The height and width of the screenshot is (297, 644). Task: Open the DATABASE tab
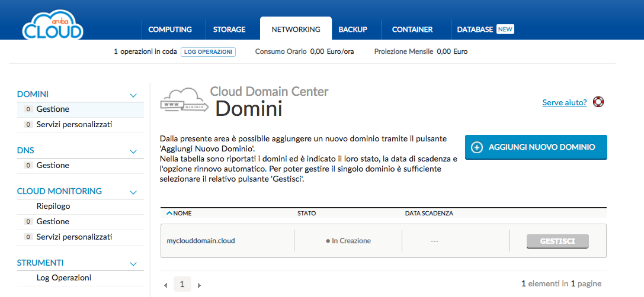click(475, 30)
